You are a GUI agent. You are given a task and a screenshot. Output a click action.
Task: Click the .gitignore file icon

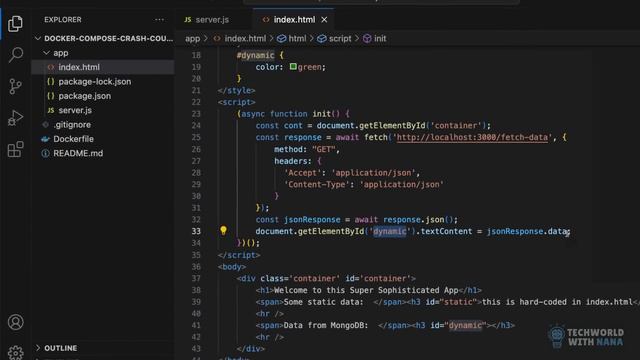45,124
